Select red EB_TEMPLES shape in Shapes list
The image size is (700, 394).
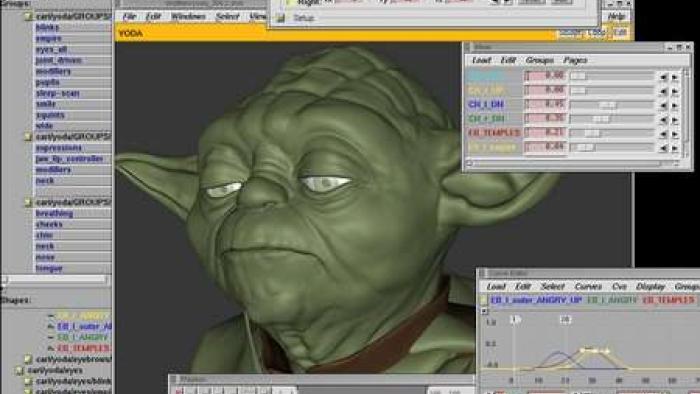[x=83, y=348]
